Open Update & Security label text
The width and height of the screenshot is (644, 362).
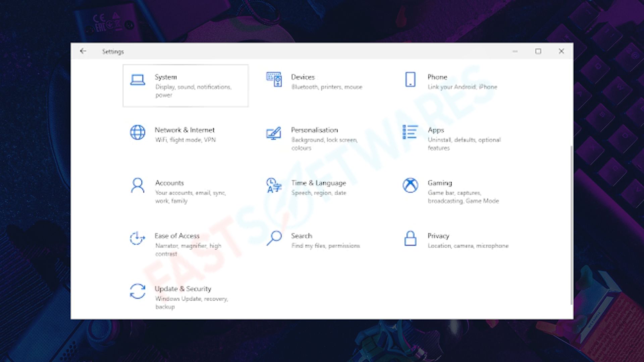(x=183, y=289)
